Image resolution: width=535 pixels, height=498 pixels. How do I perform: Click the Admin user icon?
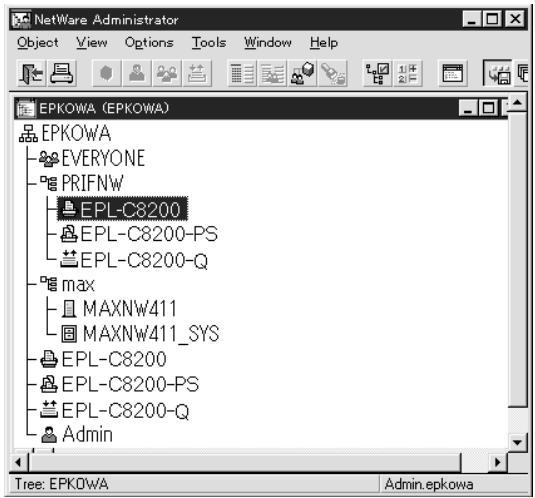tap(49, 435)
